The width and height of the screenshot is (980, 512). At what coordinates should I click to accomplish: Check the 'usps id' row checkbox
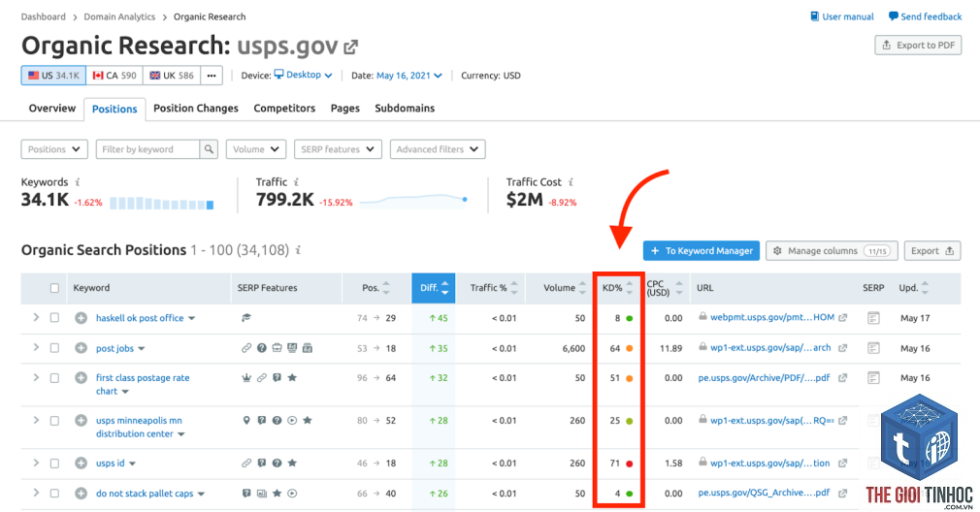(54, 464)
